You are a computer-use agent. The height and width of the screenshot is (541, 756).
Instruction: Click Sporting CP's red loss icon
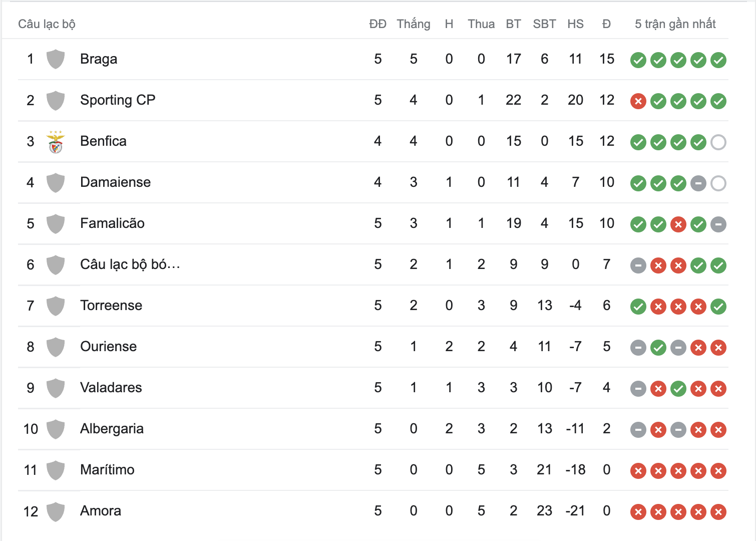pyautogui.click(x=638, y=101)
